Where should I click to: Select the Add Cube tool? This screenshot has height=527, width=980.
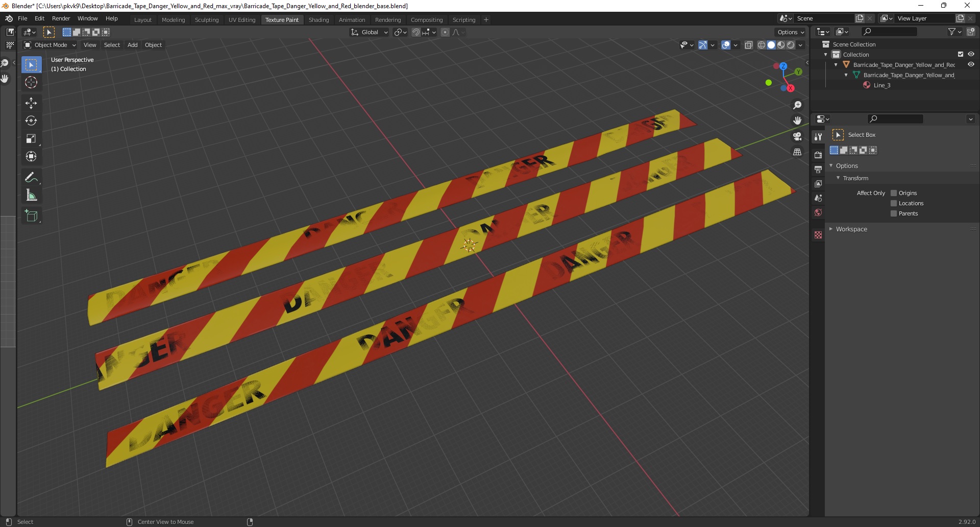31,217
